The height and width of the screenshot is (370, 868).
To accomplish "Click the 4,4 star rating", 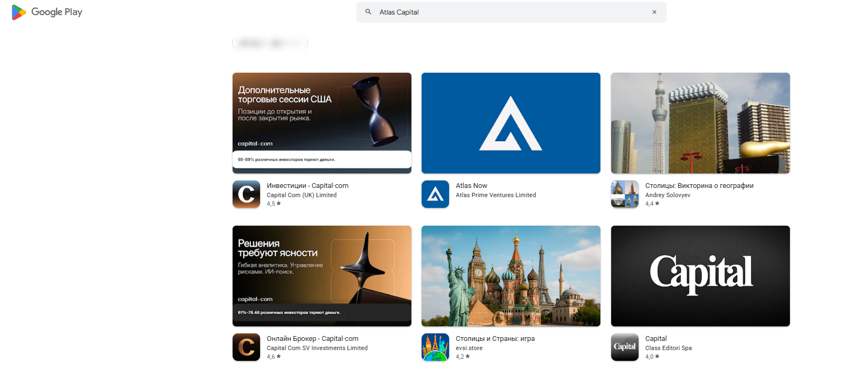I will 653,204.
